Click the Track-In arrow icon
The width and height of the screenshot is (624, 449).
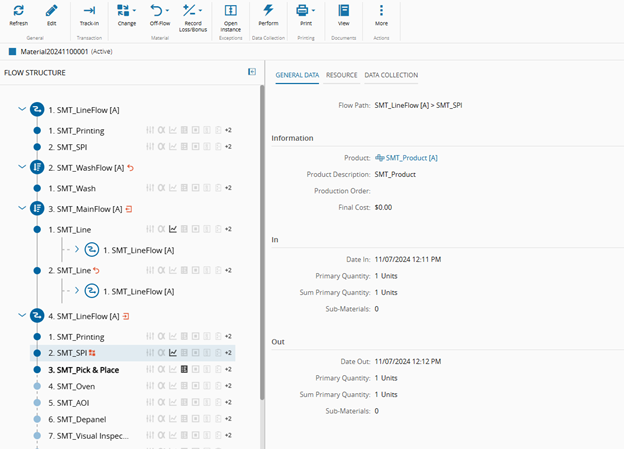point(89,10)
